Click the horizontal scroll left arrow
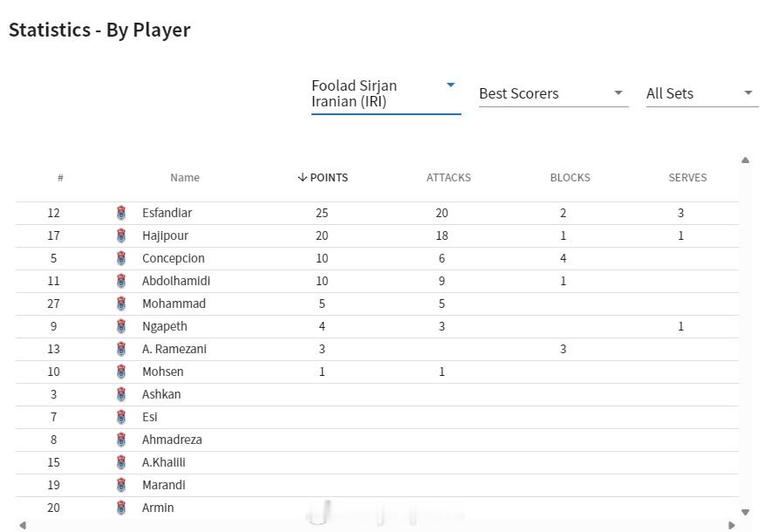Viewport: 772px width, 532px height. [x=23, y=526]
